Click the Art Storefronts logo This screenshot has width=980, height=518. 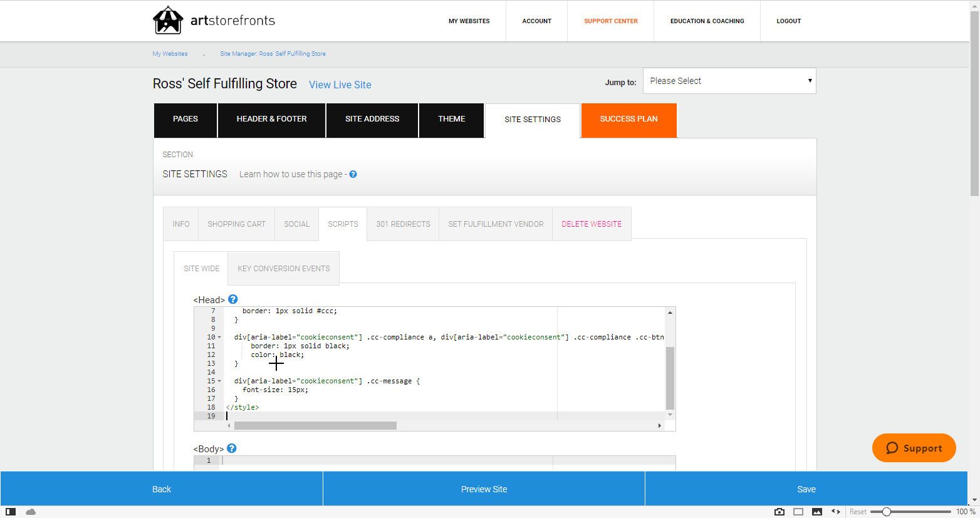click(214, 21)
